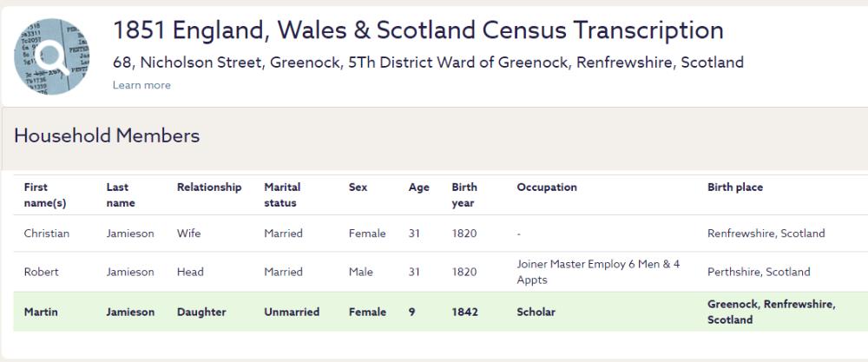This screenshot has width=868, height=362.
Task: Open the Learn more link
Action: 141,85
